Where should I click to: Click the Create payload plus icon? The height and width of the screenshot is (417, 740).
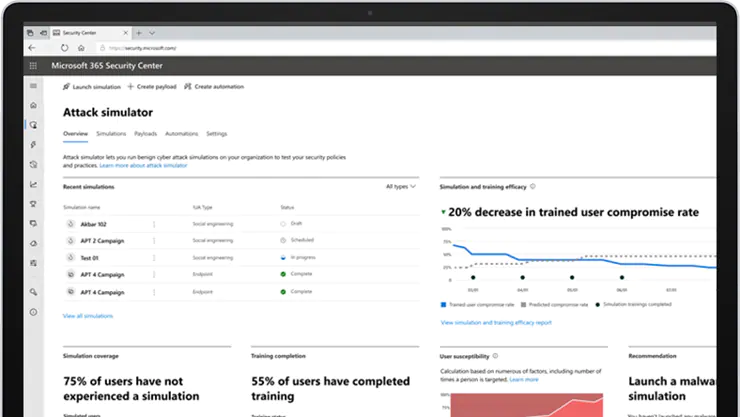[130, 87]
